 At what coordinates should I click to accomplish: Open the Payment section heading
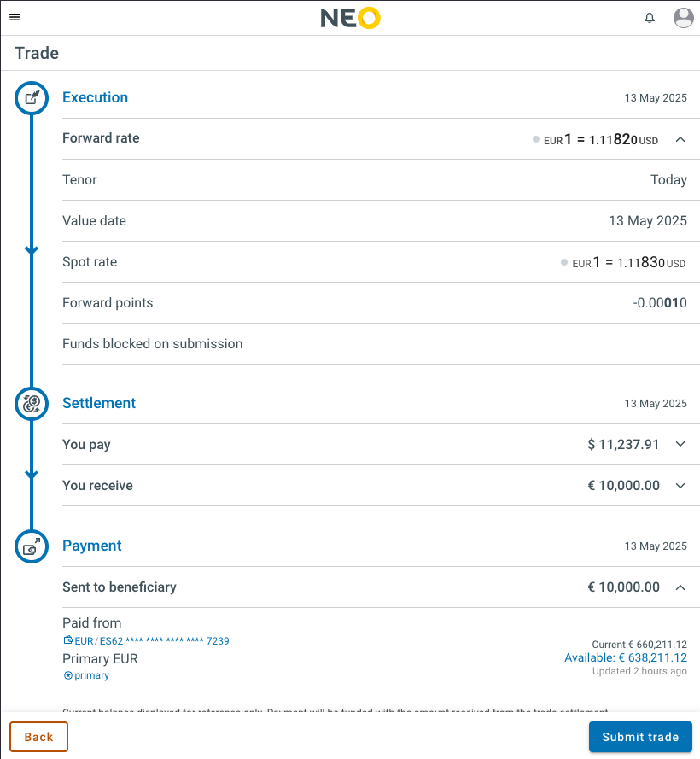[x=92, y=546]
